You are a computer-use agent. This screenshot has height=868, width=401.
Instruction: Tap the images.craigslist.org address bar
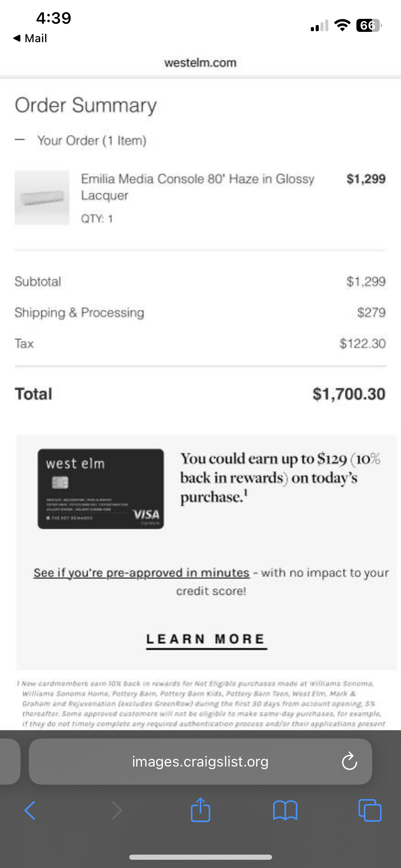pyautogui.click(x=200, y=761)
